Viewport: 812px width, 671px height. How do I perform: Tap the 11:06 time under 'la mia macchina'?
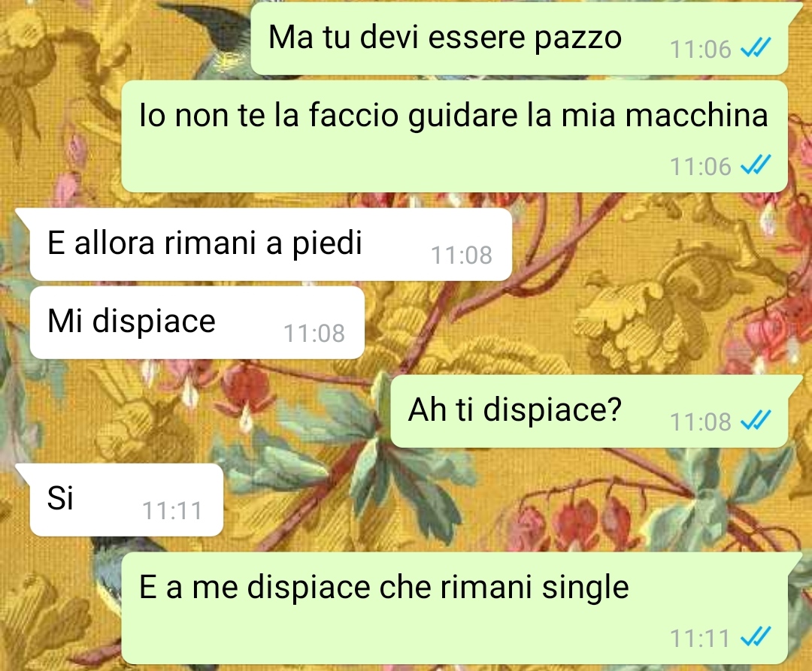pyautogui.click(x=700, y=167)
